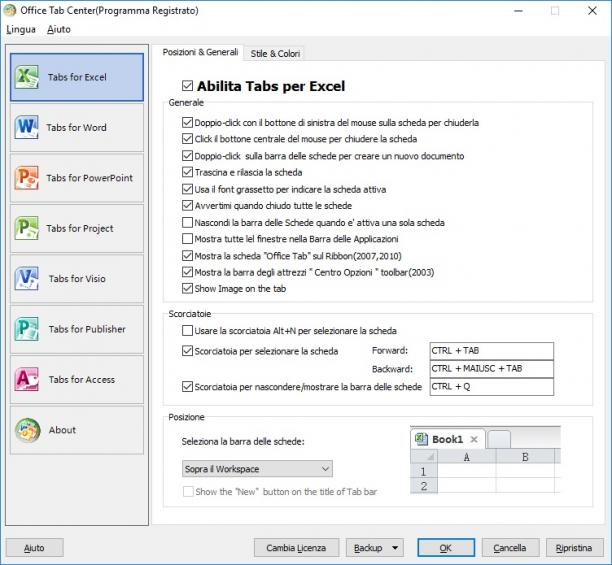This screenshot has height=565, width=612.
Task: Toggle Mostra la scheda Office Tab sul Ribbon
Action: [187, 256]
